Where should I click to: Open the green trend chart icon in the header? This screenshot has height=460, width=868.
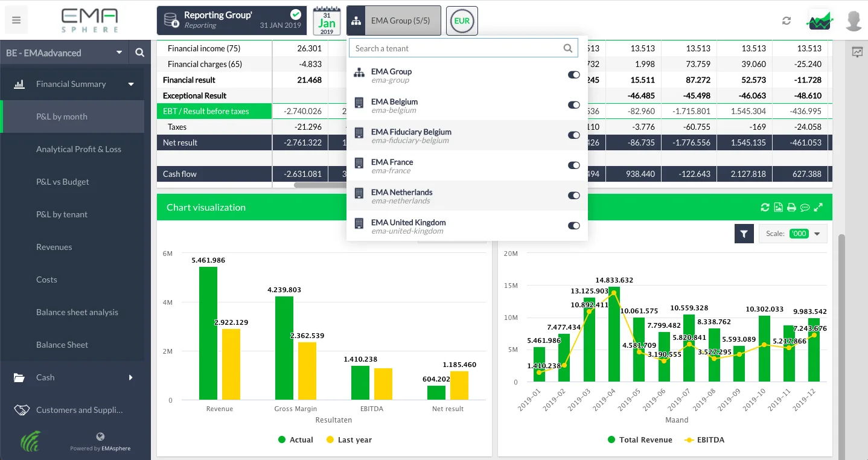tap(820, 21)
